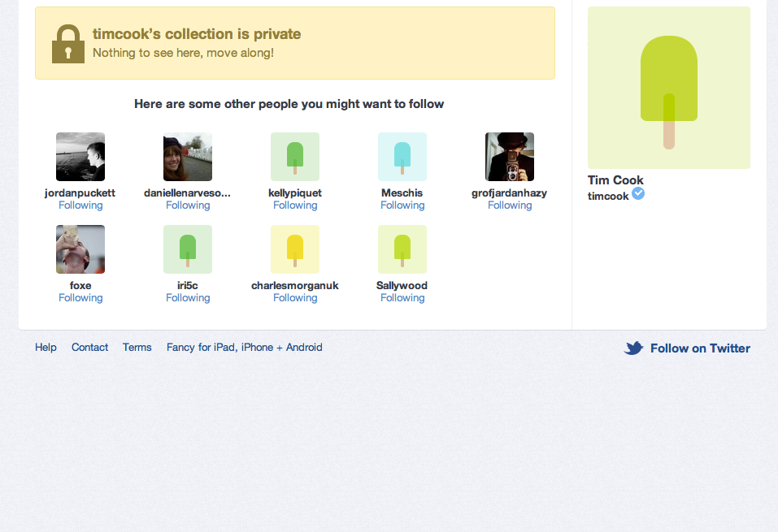Image resolution: width=778 pixels, height=532 pixels.
Task: Open the jordanpuckett username link
Action: pyautogui.click(x=80, y=193)
